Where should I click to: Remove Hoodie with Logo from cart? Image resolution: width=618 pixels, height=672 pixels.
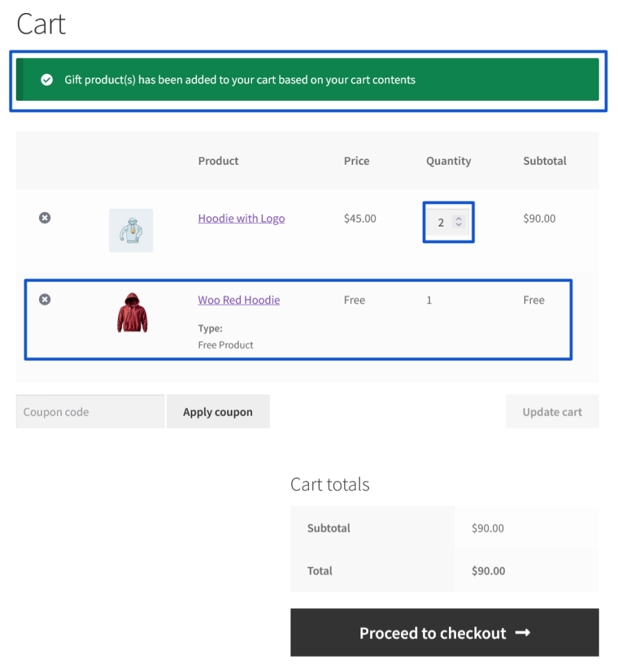coord(45,218)
